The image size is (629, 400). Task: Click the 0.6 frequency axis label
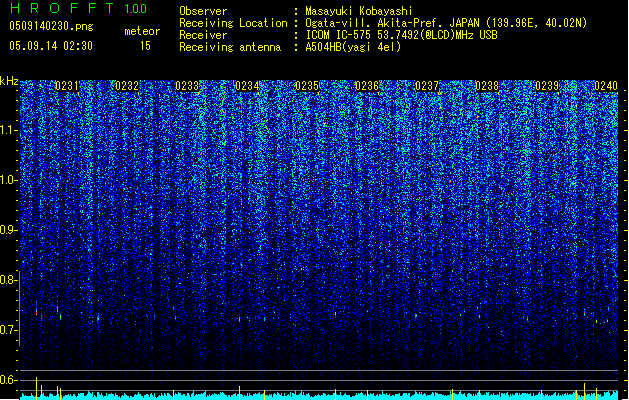click(9, 380)
